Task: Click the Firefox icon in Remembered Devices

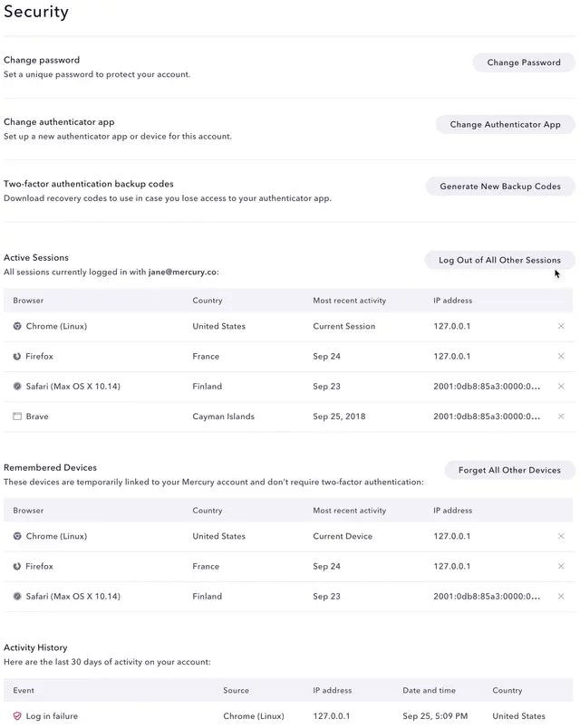Action: [x=17, y=567]
